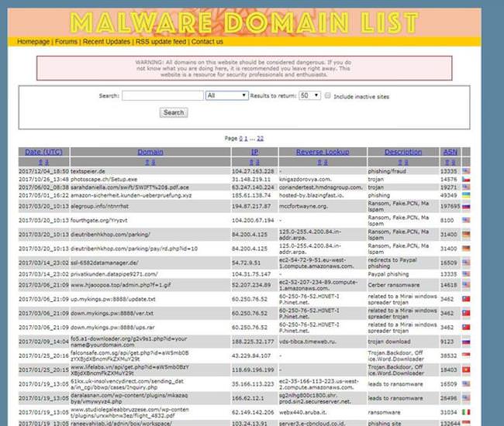Click the Russian flag in alegroup.info row
This screenshot has width=504, height=426.
(x=466, y=207)
